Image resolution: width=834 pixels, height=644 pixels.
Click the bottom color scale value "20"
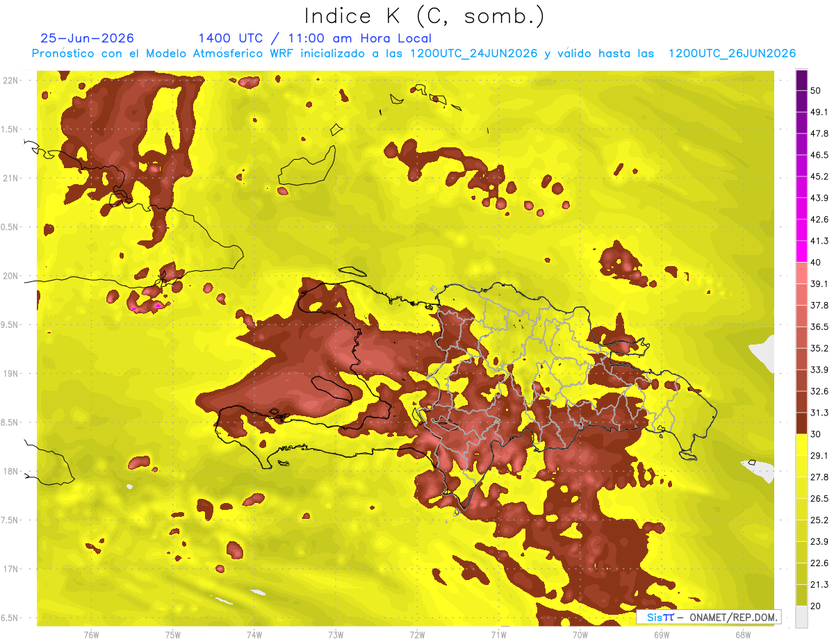pyautogui.click(x=817, y=606)
